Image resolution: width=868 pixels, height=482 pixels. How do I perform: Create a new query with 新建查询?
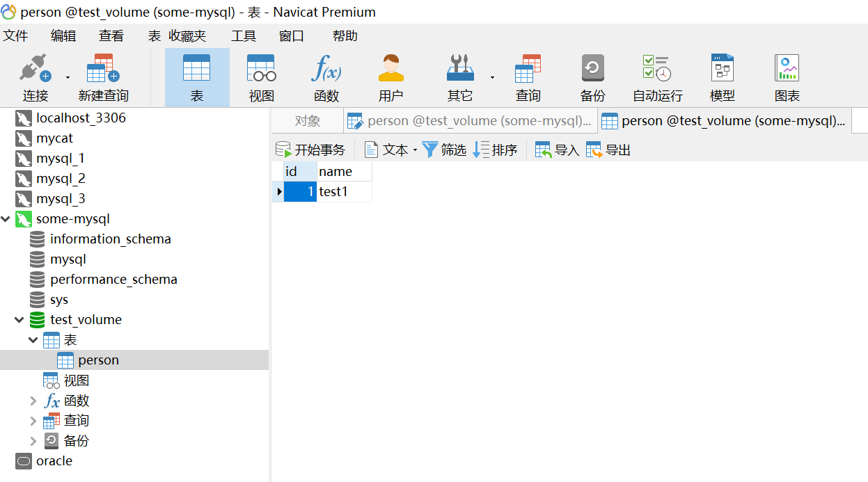[x=103, y=78]
